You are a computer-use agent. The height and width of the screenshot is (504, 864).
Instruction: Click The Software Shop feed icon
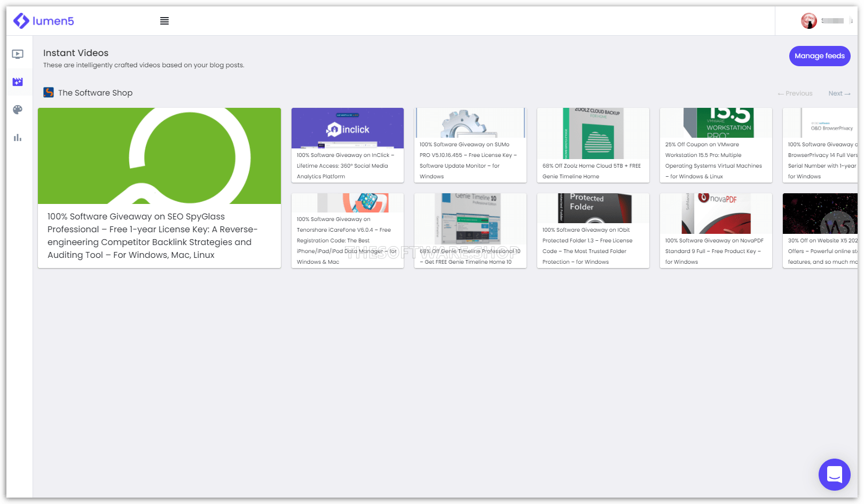49,92
